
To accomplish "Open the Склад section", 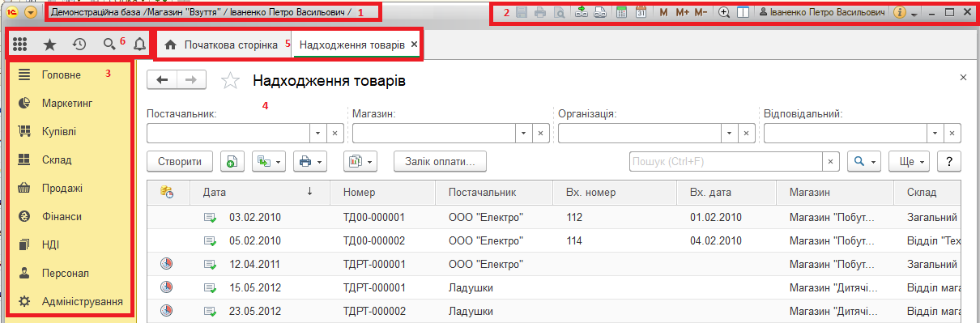I will pos(70,159).
